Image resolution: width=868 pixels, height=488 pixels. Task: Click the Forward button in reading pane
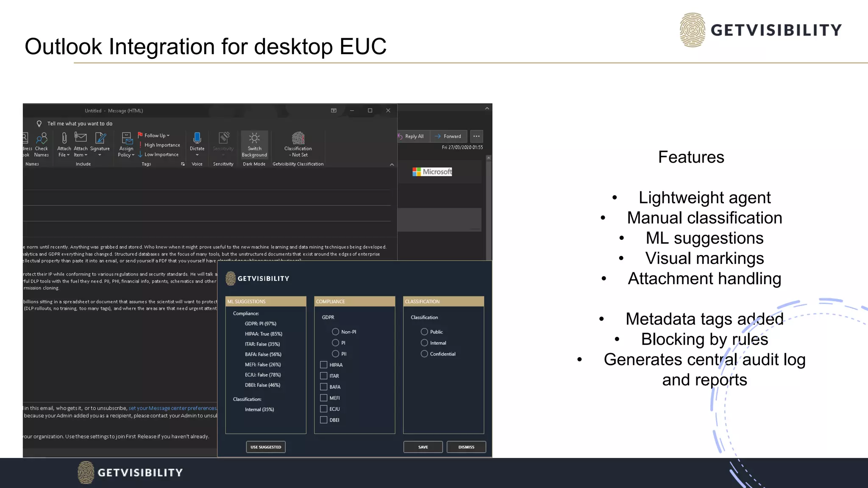click(448, 136)
